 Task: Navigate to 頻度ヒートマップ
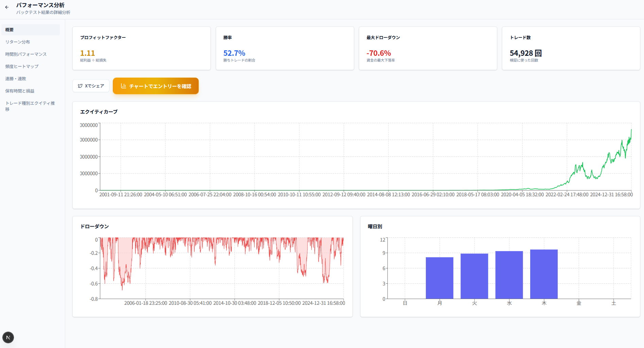tap(22, 66)
